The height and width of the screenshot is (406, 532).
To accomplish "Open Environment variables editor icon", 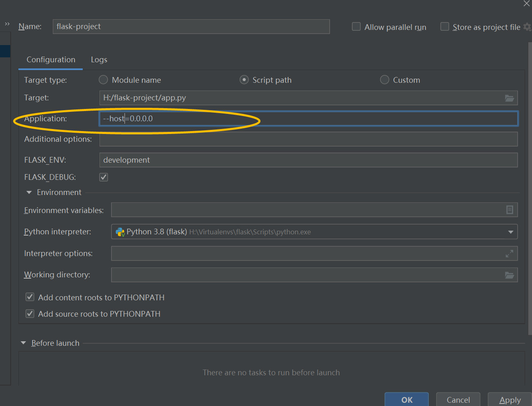I will click(x=509, y=210).
